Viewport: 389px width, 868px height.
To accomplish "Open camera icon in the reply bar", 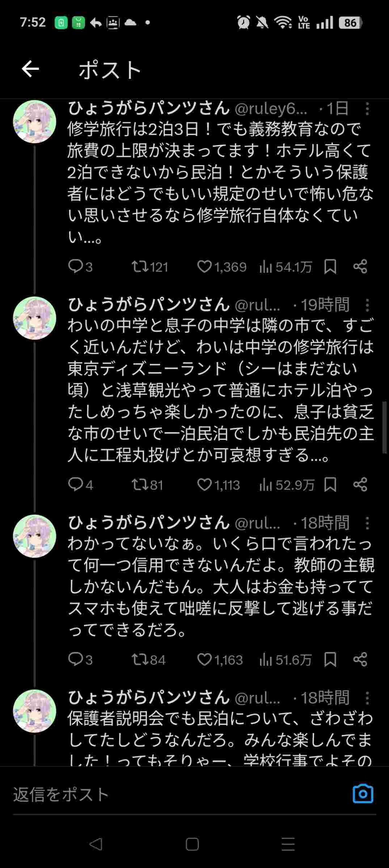I will coord(363,793).
